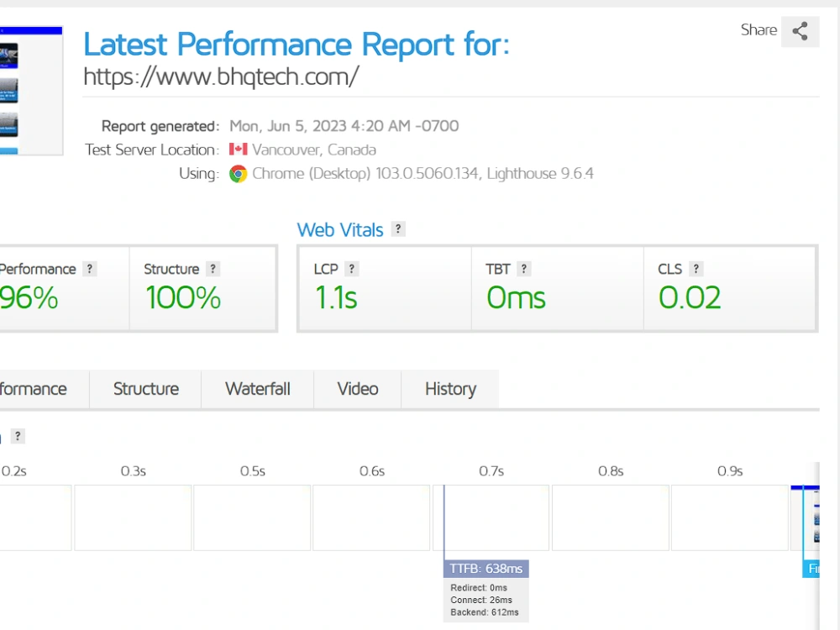Select the 0.8s filmstrip frame
The height and width of the screenshot is (630, 840).
coord(611,517)
